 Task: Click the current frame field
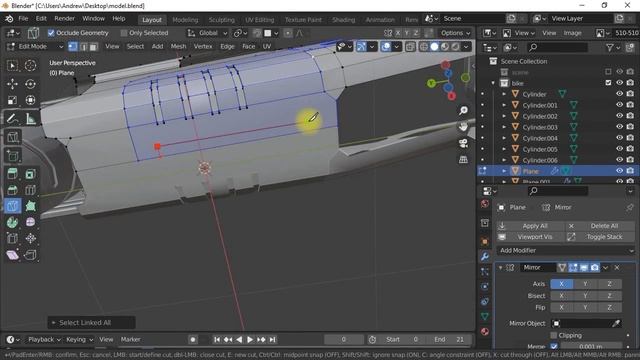coord(344,340)
